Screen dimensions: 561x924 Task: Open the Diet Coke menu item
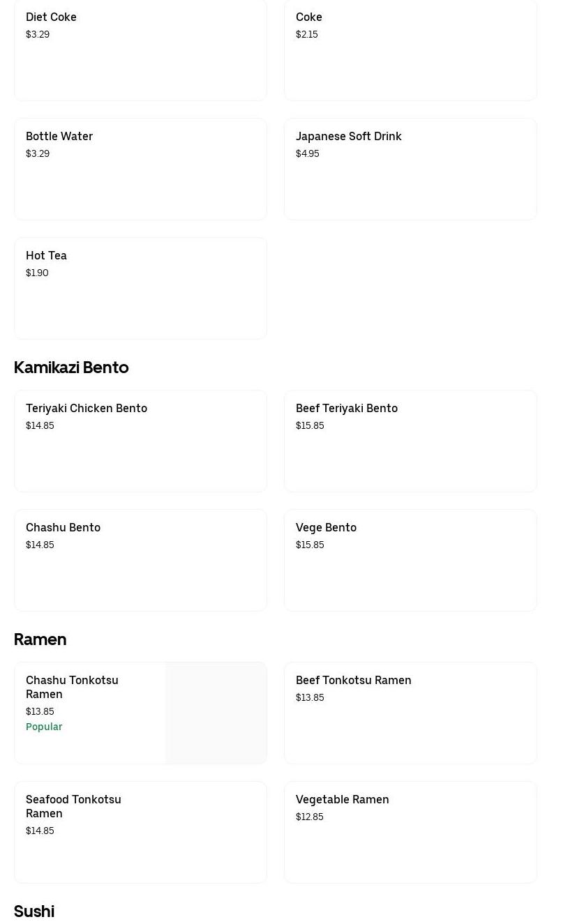pos(140,49)
